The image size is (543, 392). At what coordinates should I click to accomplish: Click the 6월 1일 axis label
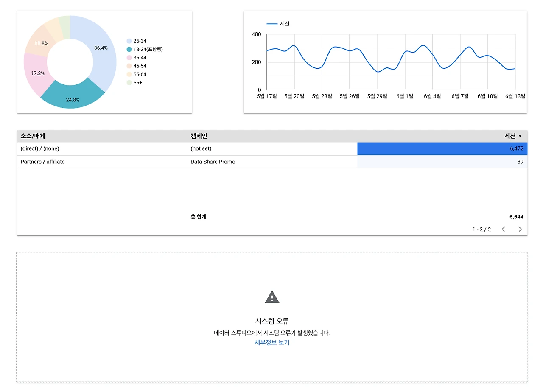tap(405, 96)
